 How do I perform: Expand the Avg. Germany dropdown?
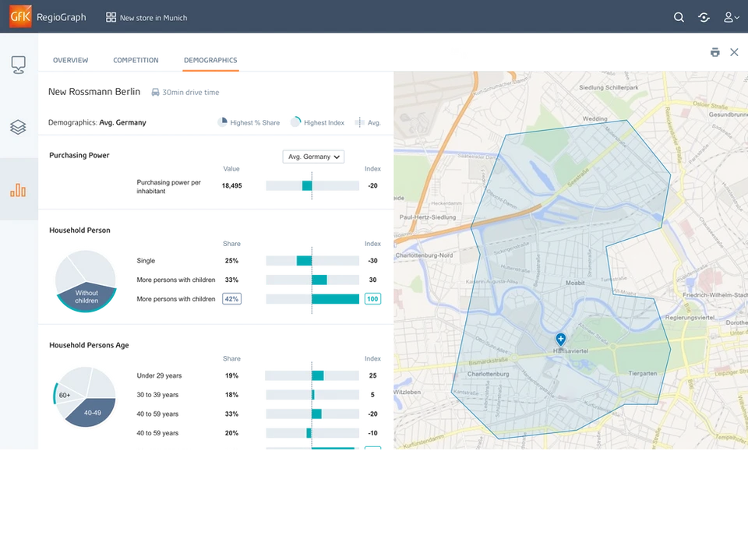tap(313, 157)
